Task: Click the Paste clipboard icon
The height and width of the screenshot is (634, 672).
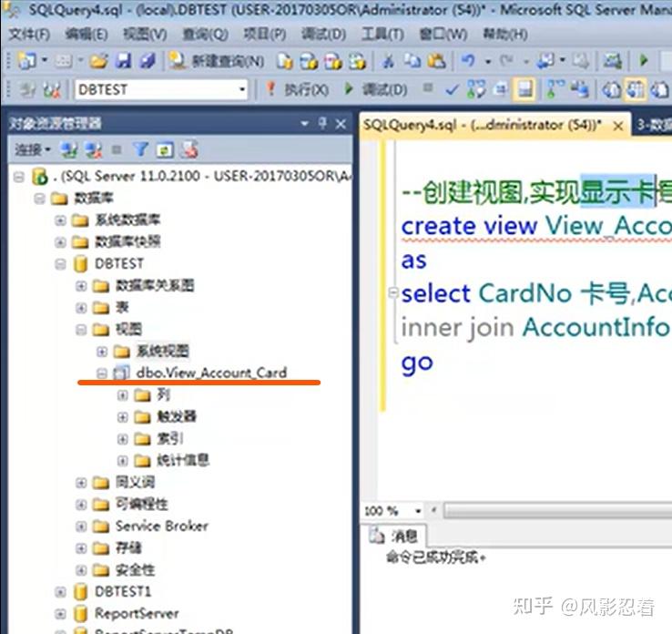Action: [x=437, y=61]
